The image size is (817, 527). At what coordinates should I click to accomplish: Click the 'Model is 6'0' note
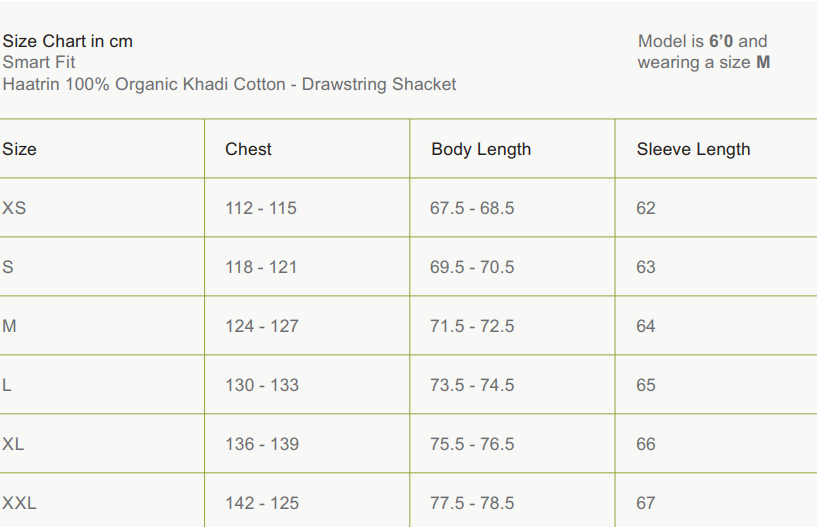[x=703, y=41]
